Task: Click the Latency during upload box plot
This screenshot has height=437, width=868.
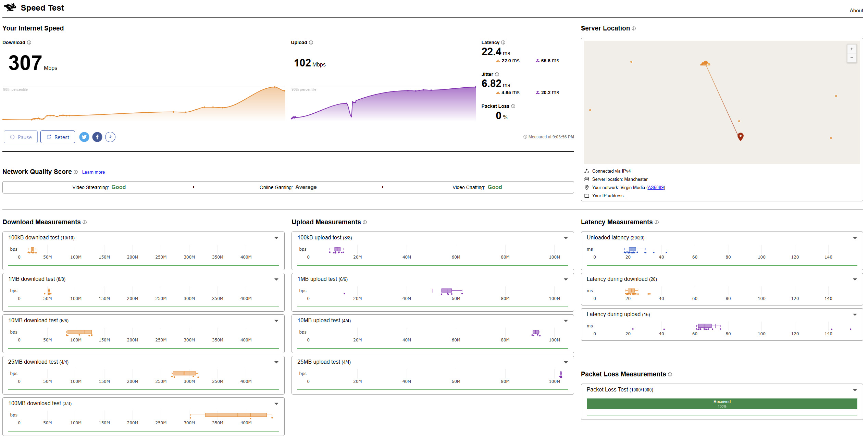Action: pos(708,326)
